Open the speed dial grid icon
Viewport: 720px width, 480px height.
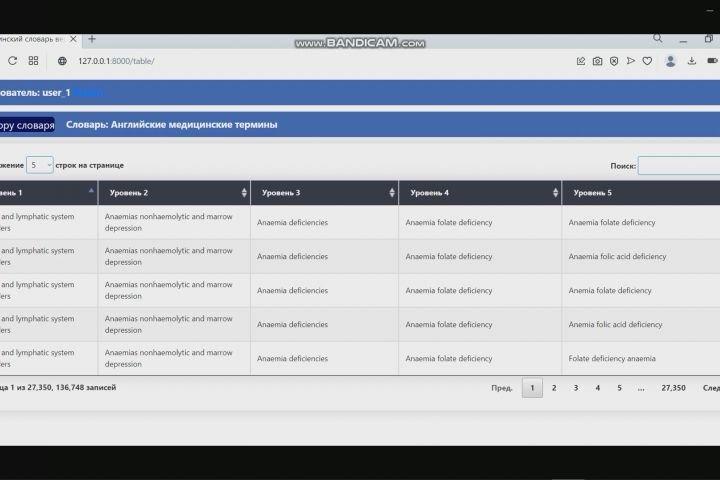(x=33, y=61)
